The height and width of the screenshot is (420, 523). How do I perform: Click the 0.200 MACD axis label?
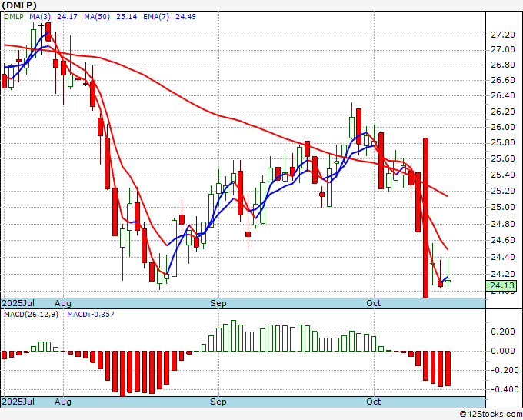pos(503,332)
